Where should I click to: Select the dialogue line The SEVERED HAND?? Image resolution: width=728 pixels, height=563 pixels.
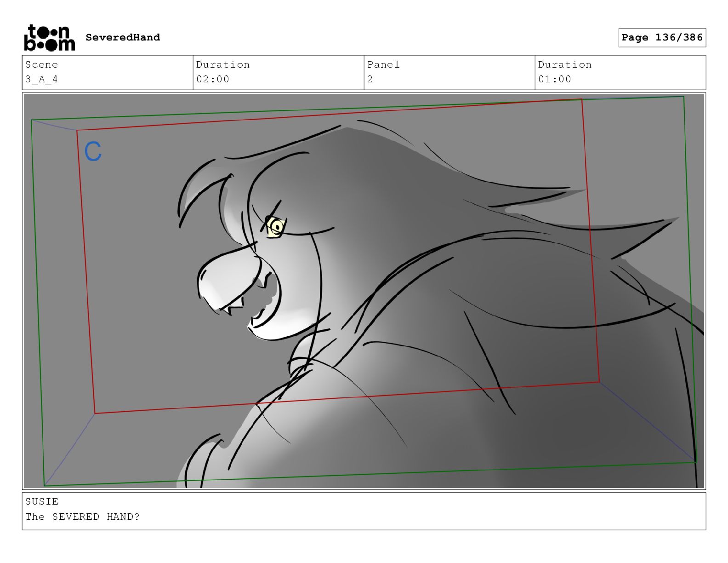[82, 517]
